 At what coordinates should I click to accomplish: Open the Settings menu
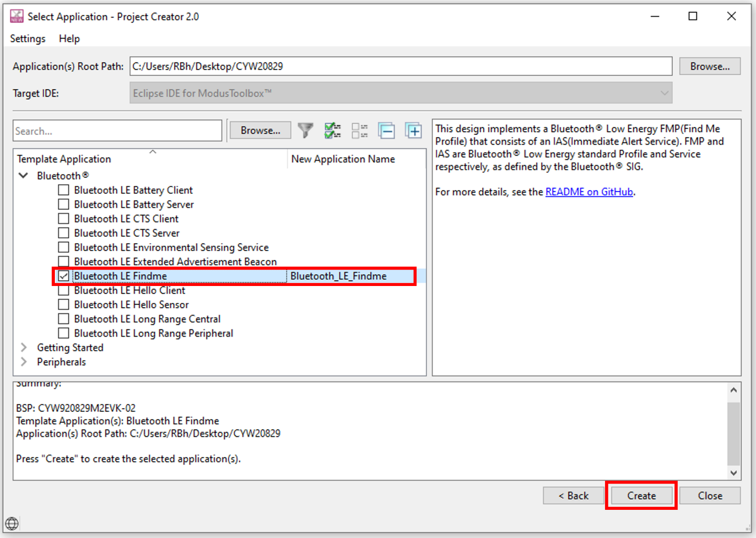click(x=28, y=38)
